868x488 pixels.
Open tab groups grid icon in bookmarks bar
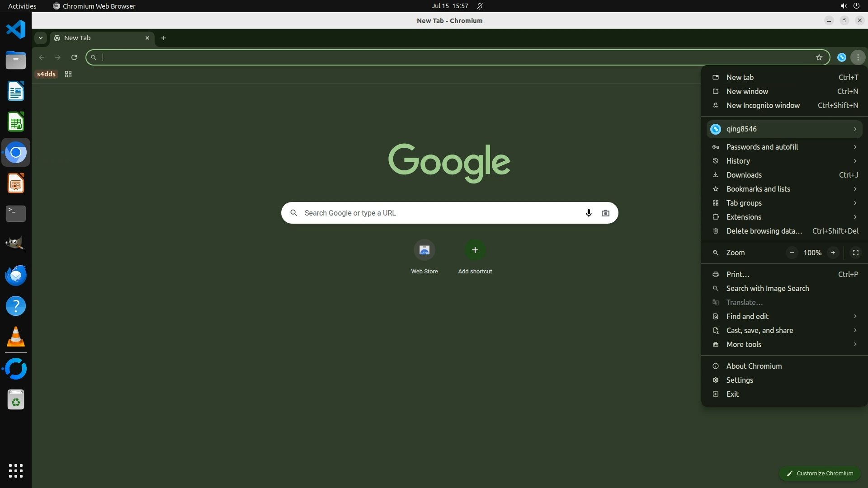(x=68, y=74)
